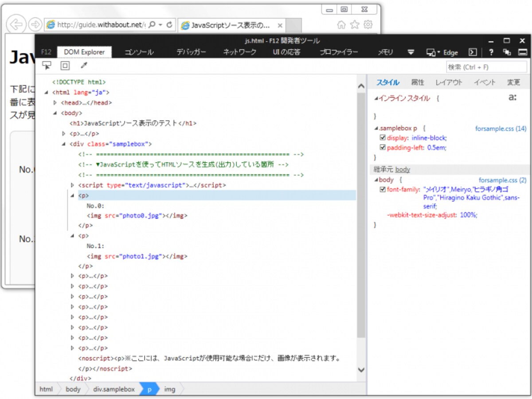Collapse the div class samplebox node
Viewport: 532px width, 399px height.
[x=64, y=144]
